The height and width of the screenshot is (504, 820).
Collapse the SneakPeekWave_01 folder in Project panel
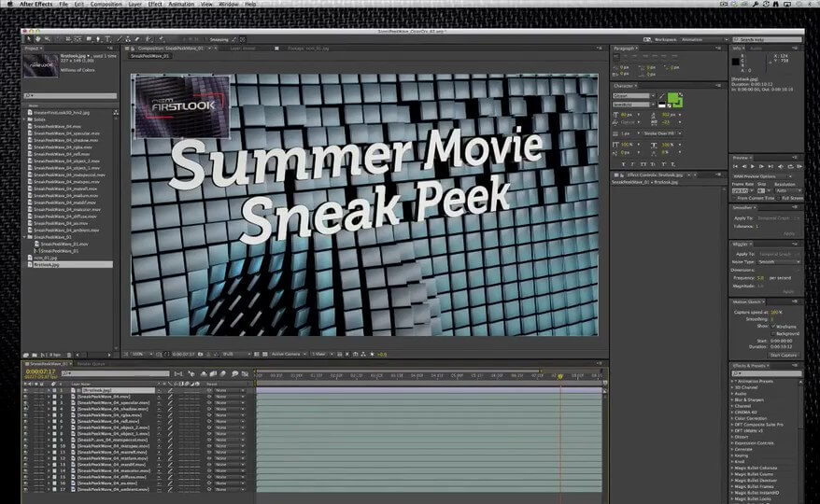click(23, 237)
